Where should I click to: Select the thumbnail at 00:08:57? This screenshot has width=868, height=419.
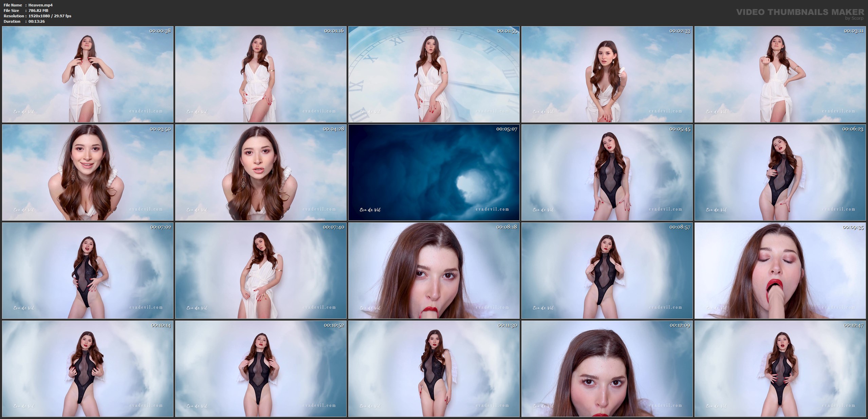point(607,271)
